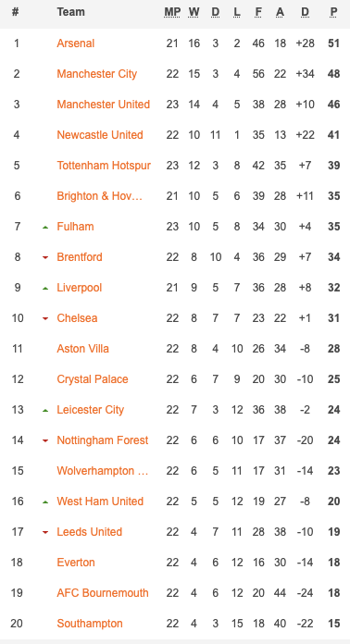This screenshot has width=350, height=644.
Task: Sort table by MP column header
Action: click(x=172, y=12)
